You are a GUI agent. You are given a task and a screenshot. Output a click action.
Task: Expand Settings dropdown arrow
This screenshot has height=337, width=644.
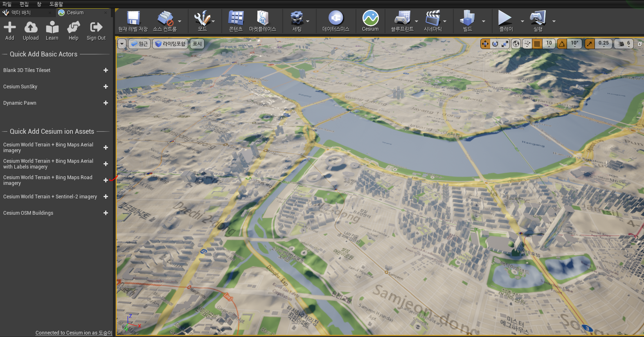click(308, 21)
